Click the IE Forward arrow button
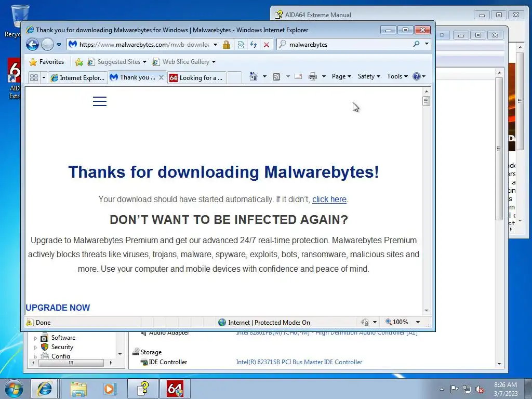The height and width of the screenshot is (399, 532). (x=47, y=45)
